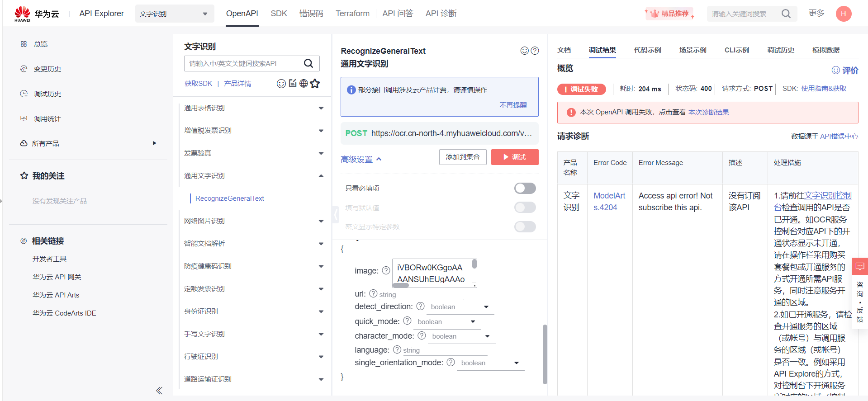Open the CLI示例 tab

[x=736, y=50]
